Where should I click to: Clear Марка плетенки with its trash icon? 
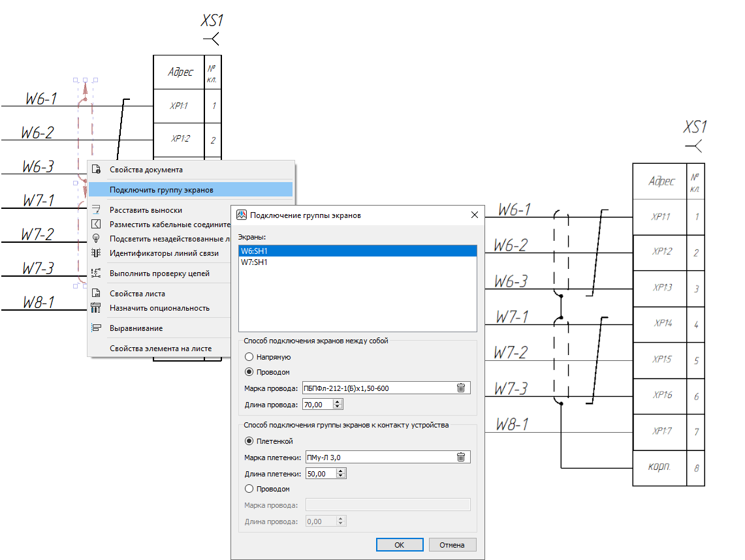pos(461,458)
